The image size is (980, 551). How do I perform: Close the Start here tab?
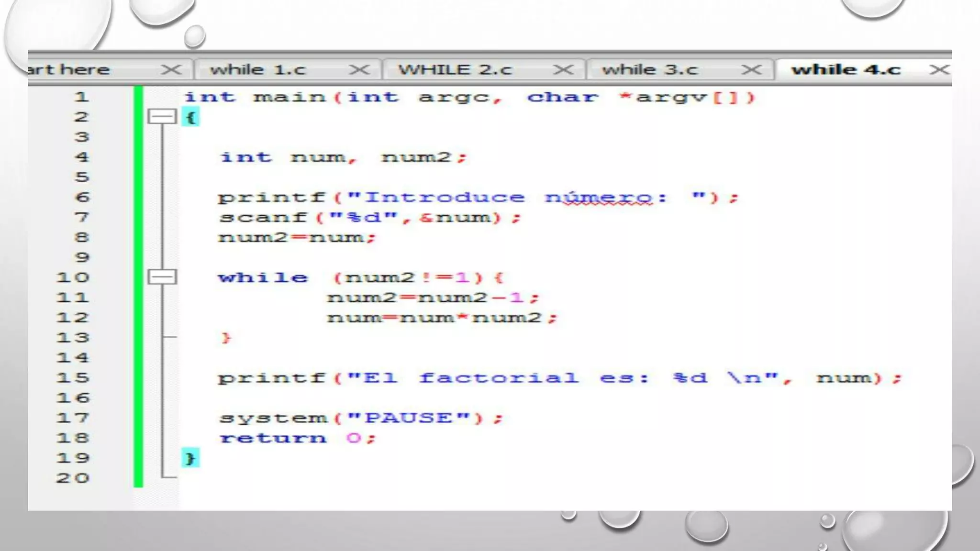pos(171,70)
